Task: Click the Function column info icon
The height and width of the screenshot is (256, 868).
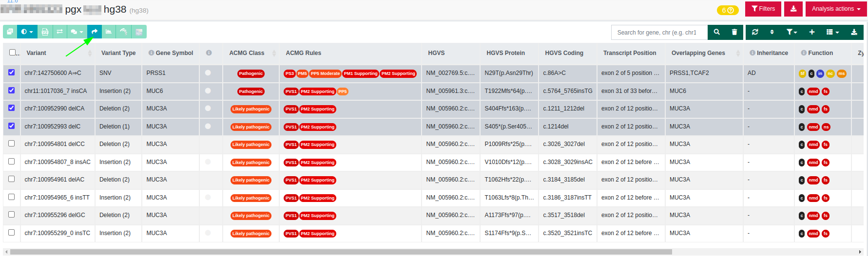Action: 804,53
